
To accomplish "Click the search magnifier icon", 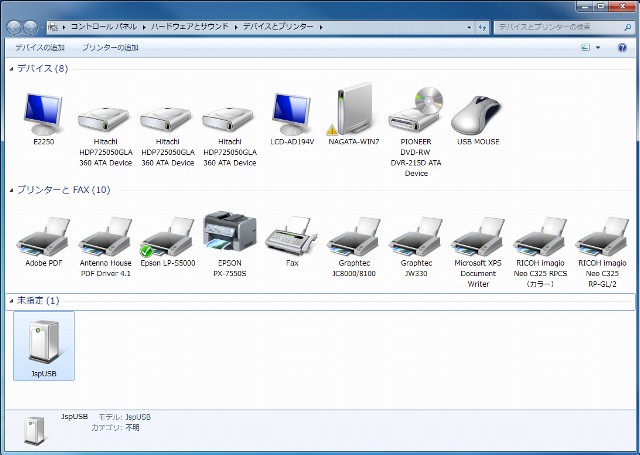I will pos(627,27).
